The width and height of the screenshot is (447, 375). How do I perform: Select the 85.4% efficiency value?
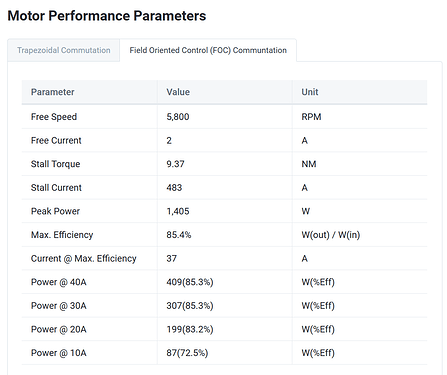[179, 235]
